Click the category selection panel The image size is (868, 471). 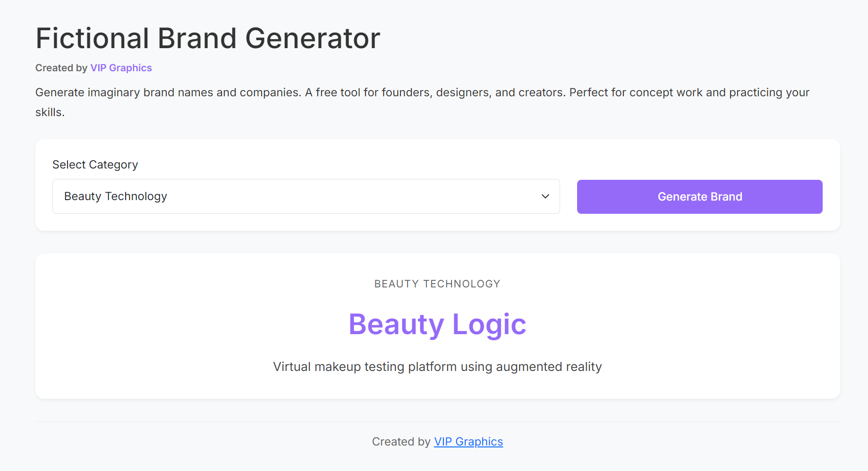click(437, 185)
